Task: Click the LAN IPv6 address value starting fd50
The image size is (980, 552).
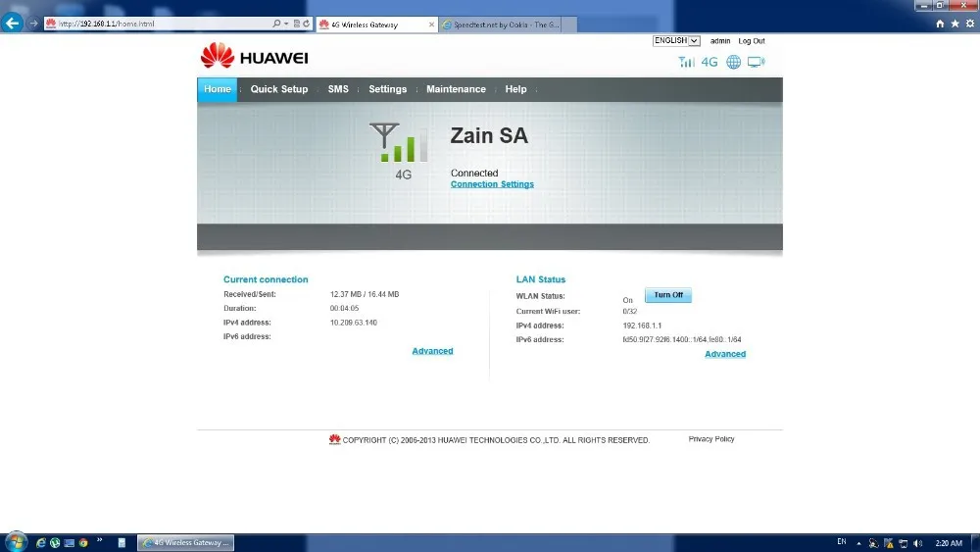Action: pos(682,340)
